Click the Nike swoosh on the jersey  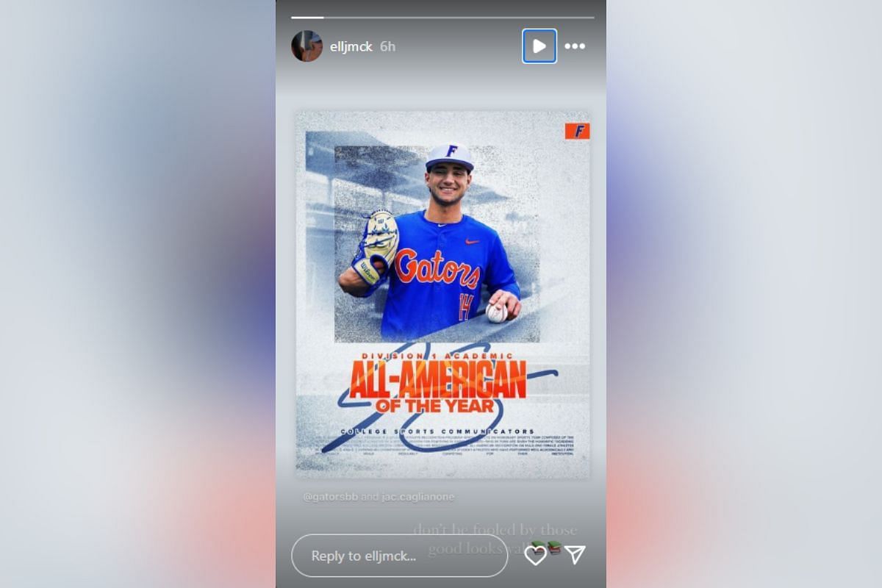pyautogui.click(x=473, y=241)
